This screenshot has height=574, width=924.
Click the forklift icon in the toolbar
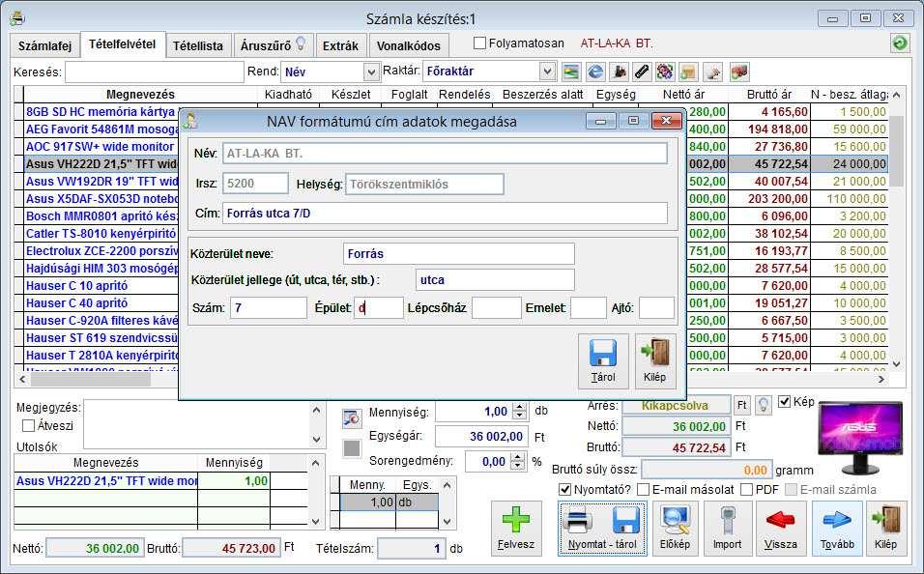point(619,72)
